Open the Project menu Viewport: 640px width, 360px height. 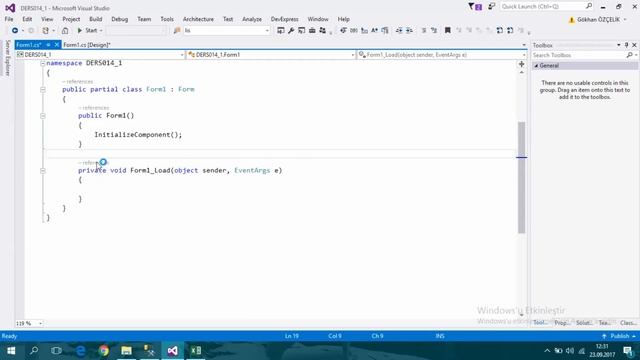coord(71,19)
